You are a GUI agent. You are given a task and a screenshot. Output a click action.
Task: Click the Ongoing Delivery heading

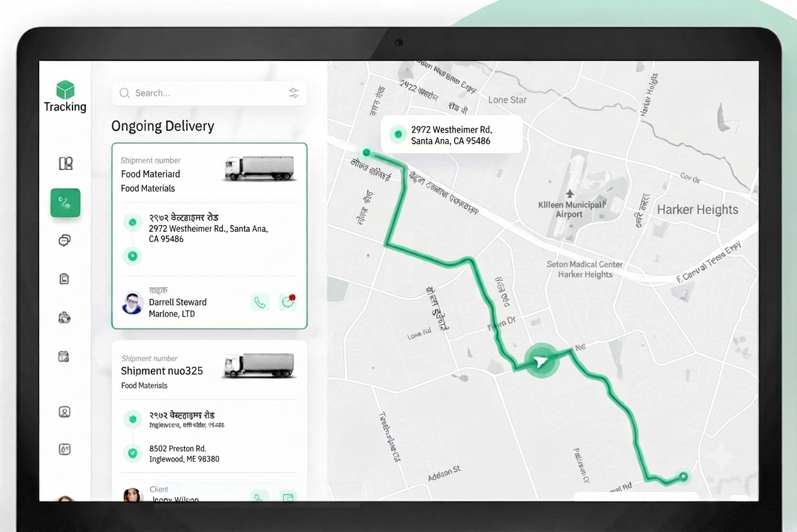coord(163,126)
